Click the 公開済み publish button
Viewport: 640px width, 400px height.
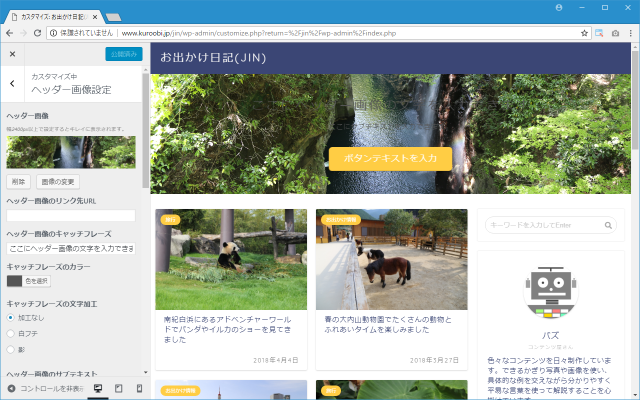tap(124, 54)
